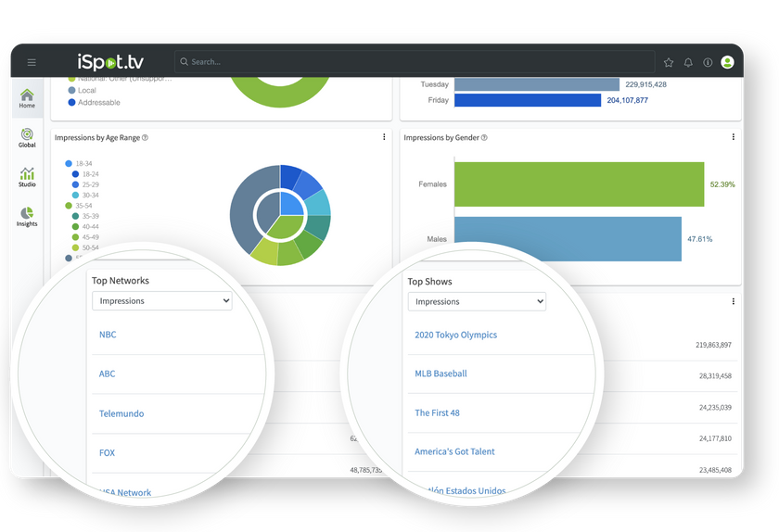Screen dimensions: 779x532
Task: Toggle the 18-24 legend entry
Action: coord(89,174)
